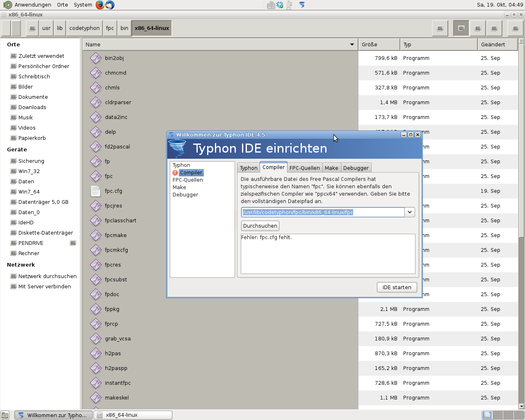Open Zuletzt verwendet in sidebar
Viewport: 525px width, 420px height.
pyautogui.click(x=41, y=56)
